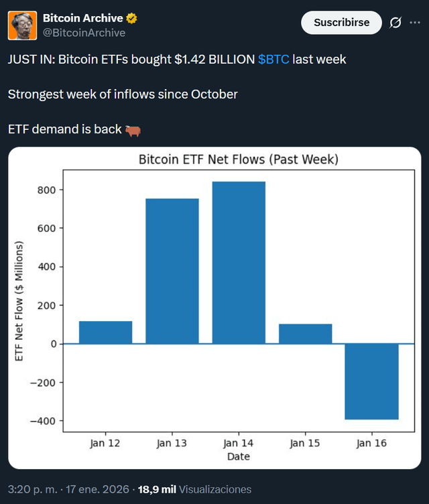Image resolution: width=429 pixels, height=504 pixels.
Task: Click the 800 tick on y-axis
Action: tap(50, 190)
